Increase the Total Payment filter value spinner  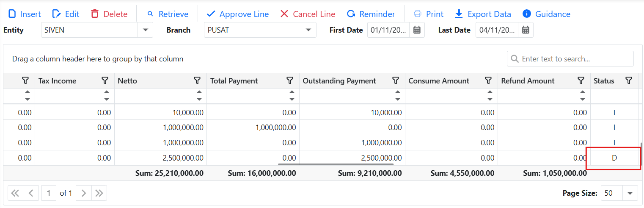click(292, 92)
